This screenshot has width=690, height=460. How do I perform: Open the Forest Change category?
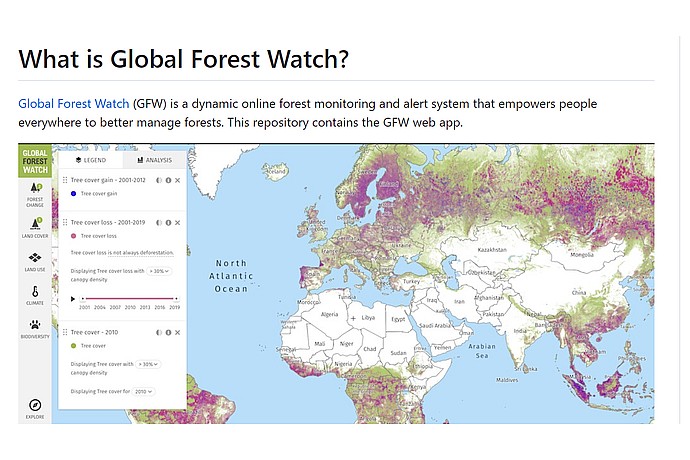(x=35, y=195)
